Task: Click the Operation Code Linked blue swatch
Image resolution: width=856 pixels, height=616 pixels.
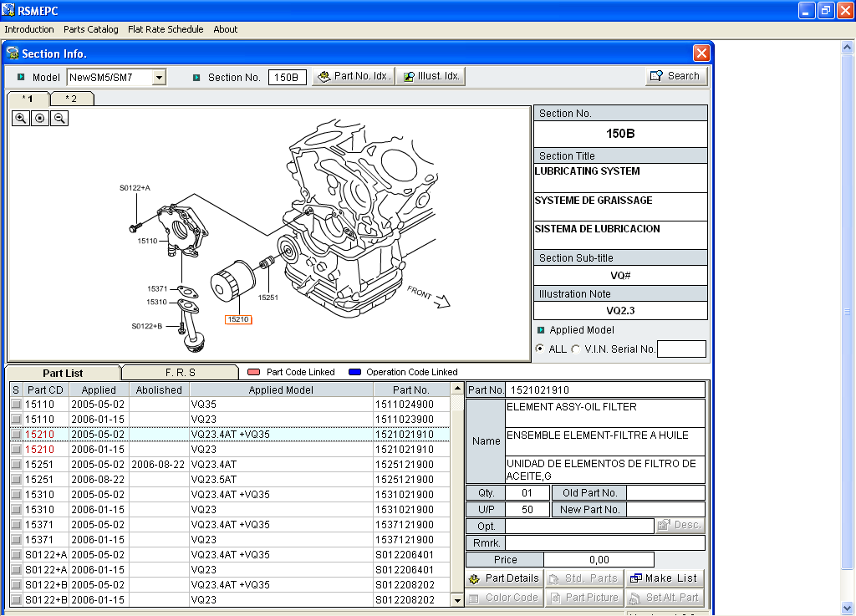Action: (x=354, y=372)
